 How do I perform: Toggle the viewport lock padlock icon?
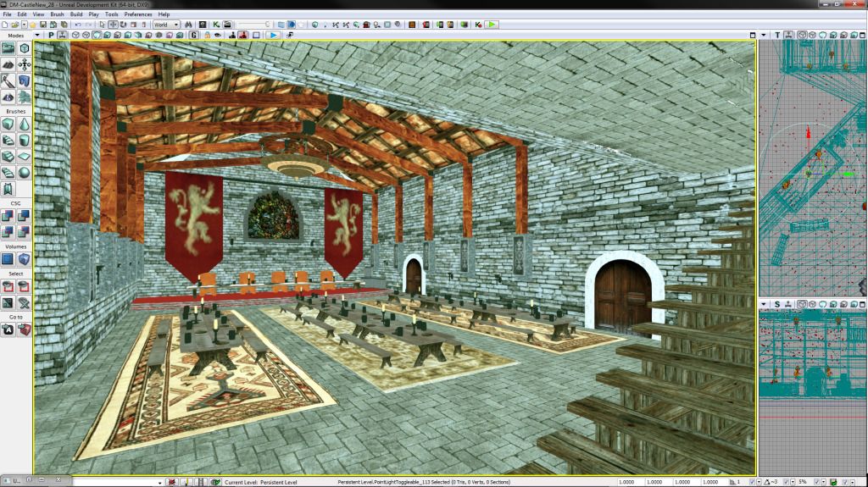[x=207, y=35]
